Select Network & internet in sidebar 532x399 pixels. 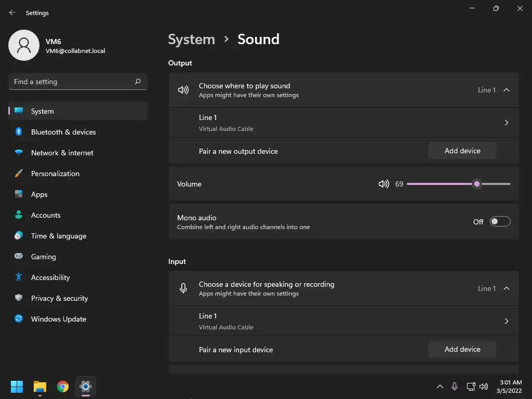click(x=62, y=153)
